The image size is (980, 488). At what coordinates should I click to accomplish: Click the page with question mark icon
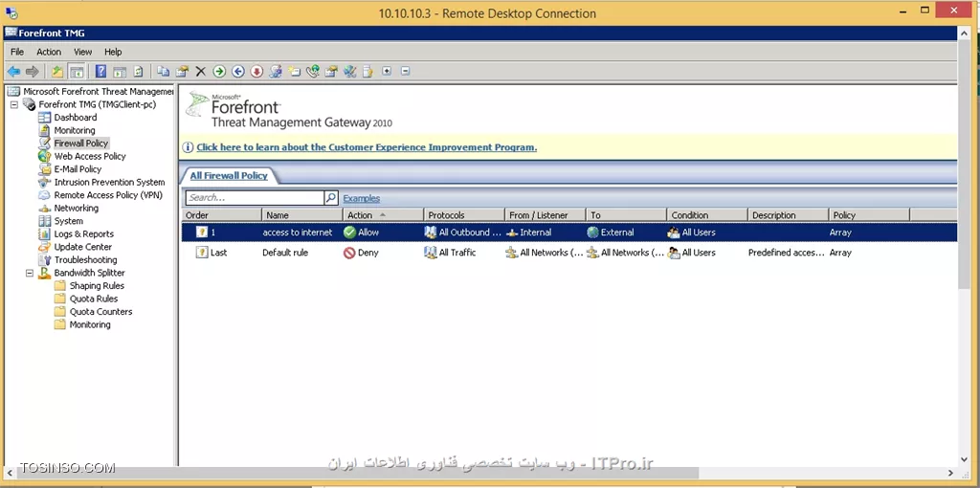tap(368, 71)
